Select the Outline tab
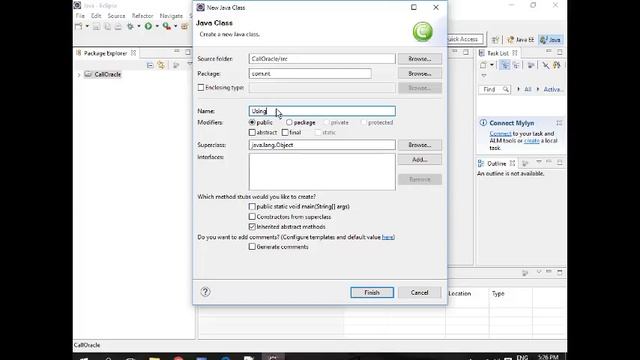This screenshot has height=360, width=640. coord(496,163)
